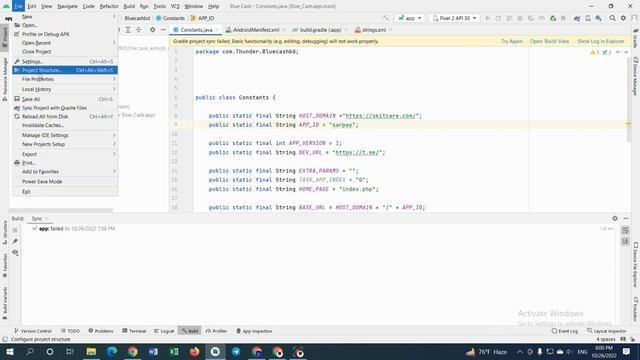Open the Problems tool window

point(101,331)
